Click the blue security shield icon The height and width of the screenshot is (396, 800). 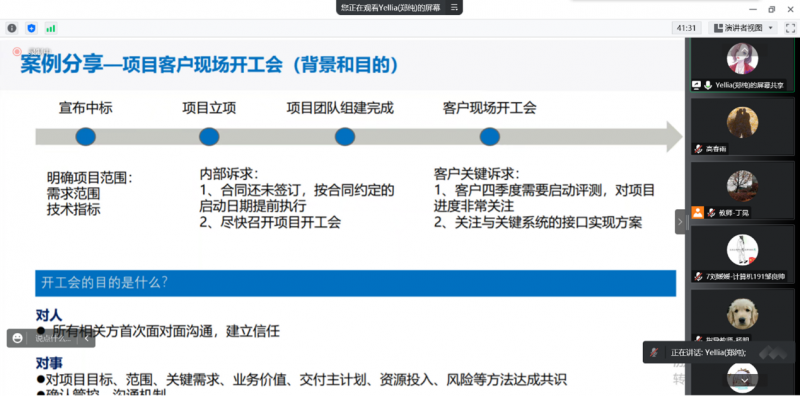click(32, 29)
